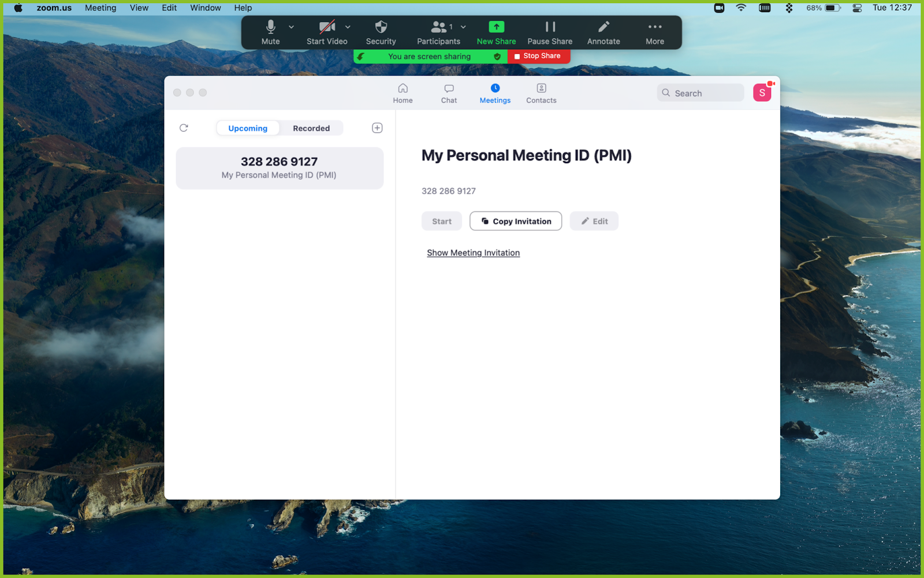Expand the microphone audio options chevron

coord(291,27)
